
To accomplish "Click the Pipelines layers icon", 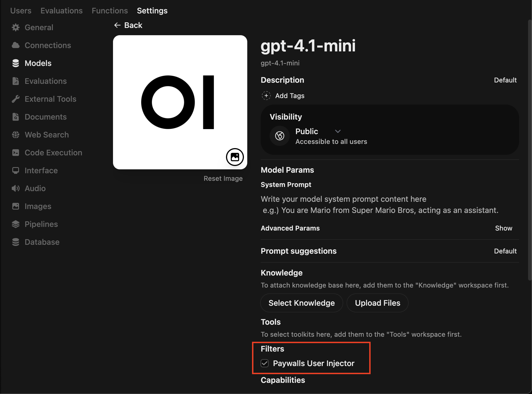I will point(16,224).
